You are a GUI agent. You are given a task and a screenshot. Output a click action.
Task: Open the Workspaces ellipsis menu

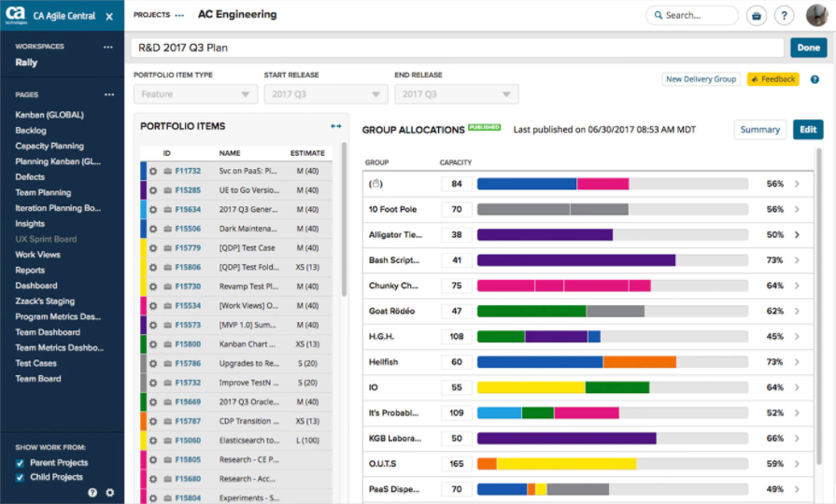[x=108, y=47]
